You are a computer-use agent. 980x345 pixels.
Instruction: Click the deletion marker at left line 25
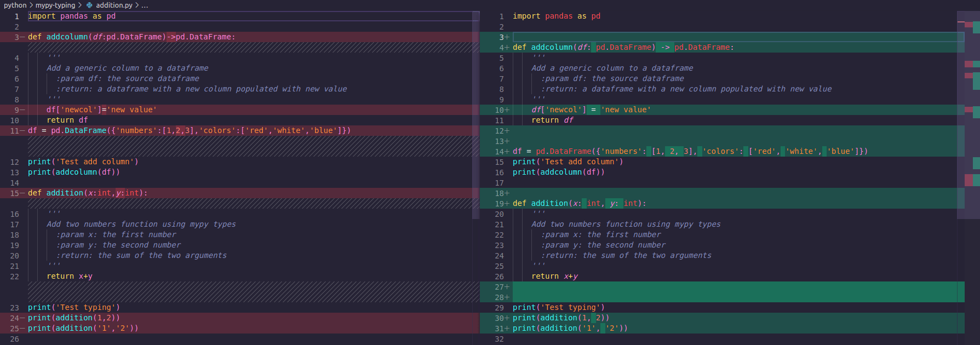(22, 329)
